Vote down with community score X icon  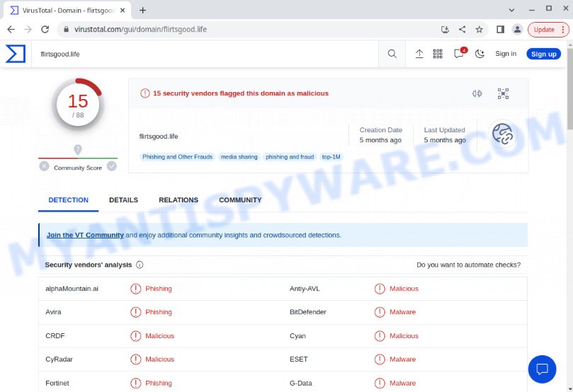[44, 166]
